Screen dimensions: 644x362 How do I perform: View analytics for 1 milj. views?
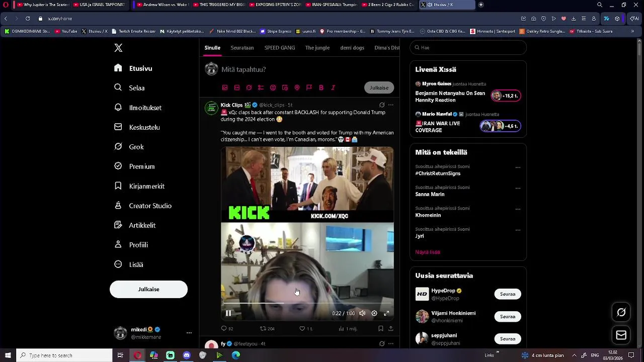[348, 329]
